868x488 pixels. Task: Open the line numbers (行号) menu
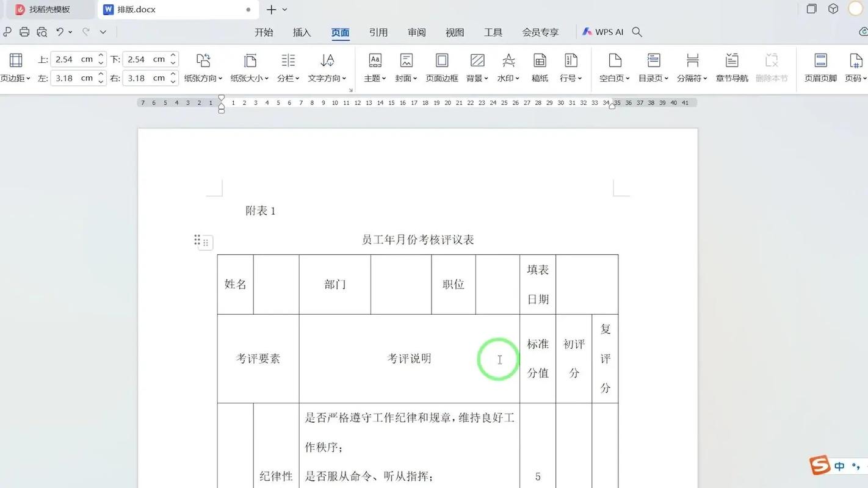point(571,67)
